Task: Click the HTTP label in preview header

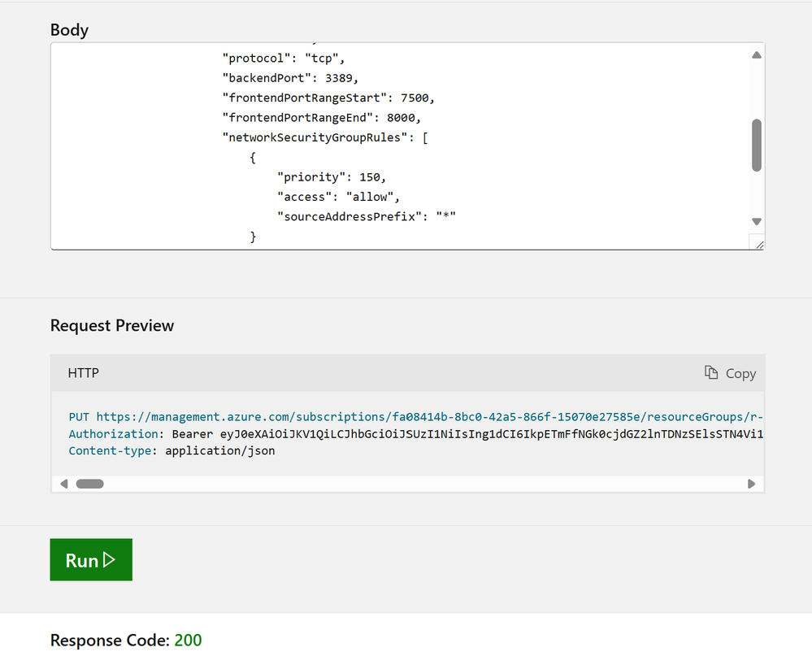Action: point(84,373)
